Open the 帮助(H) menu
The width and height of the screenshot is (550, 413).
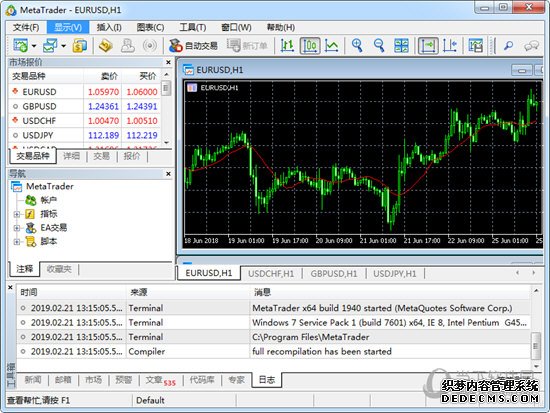[x=281, y=27]
